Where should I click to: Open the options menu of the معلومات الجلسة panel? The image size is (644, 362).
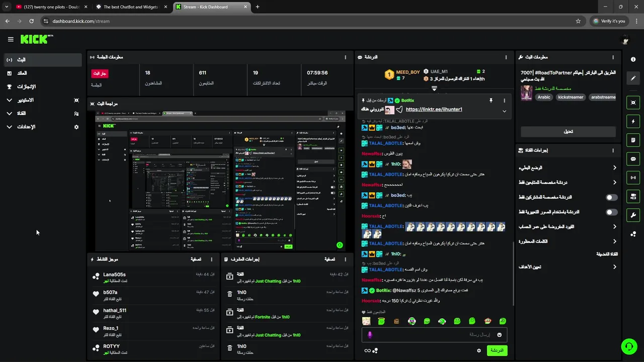click(x=345, y=57)
